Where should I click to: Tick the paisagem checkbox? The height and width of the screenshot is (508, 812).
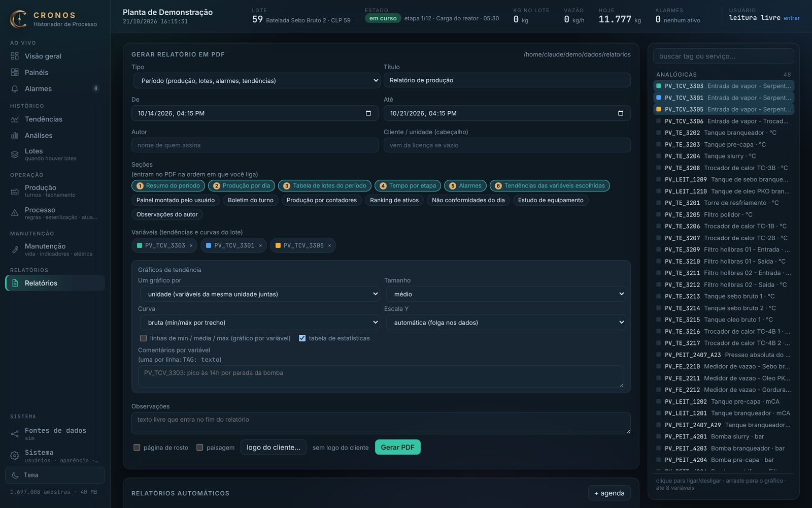[x=199, y=448]
